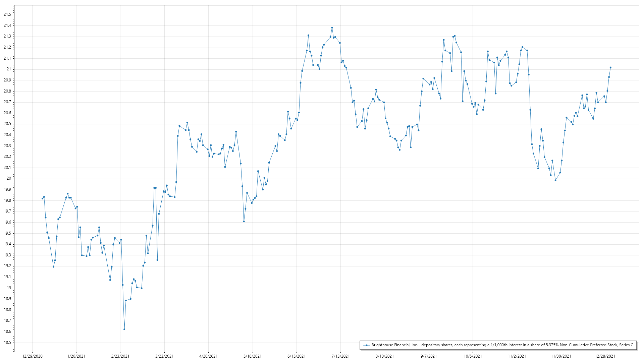The image size is (644, 362).
Task: Click the 21.5 y-axis value label
Action: tap(7, 14)
